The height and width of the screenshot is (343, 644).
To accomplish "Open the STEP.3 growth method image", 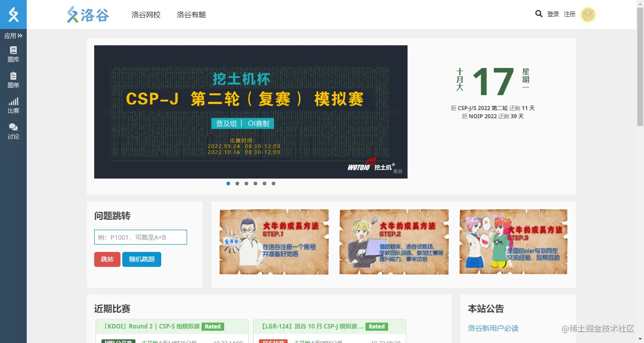I will pyautogui.click(x=514, y=242).
